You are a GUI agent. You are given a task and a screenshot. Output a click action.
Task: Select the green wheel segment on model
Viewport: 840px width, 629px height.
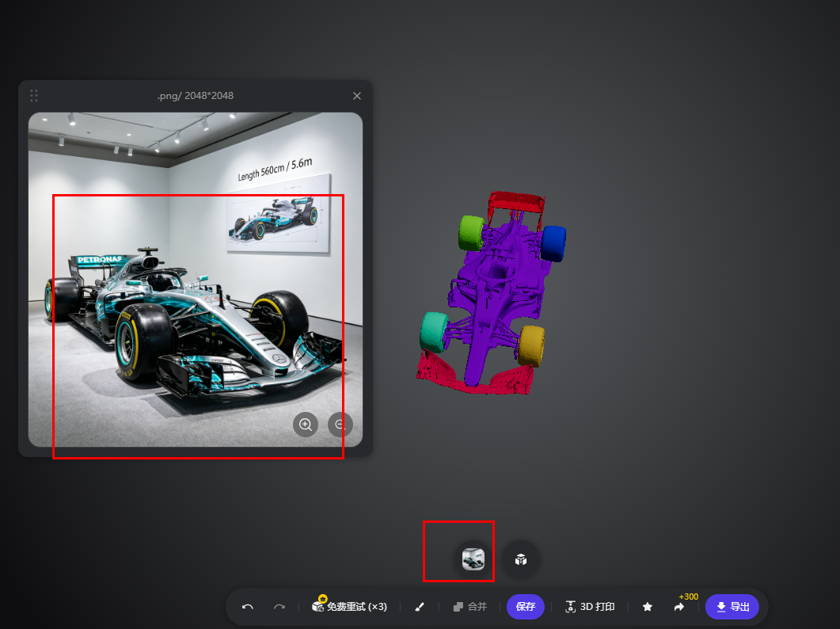coord(471,233)
